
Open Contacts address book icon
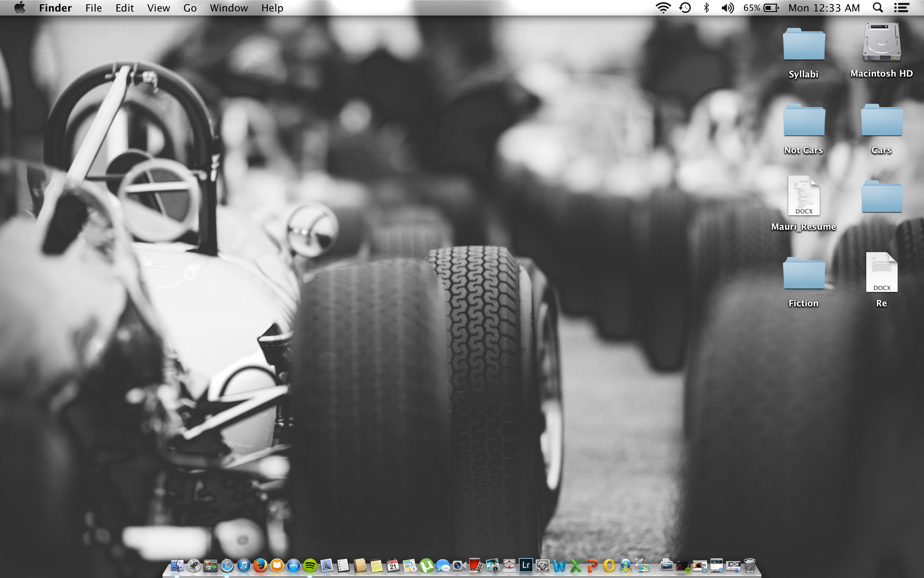pos(360,565)
